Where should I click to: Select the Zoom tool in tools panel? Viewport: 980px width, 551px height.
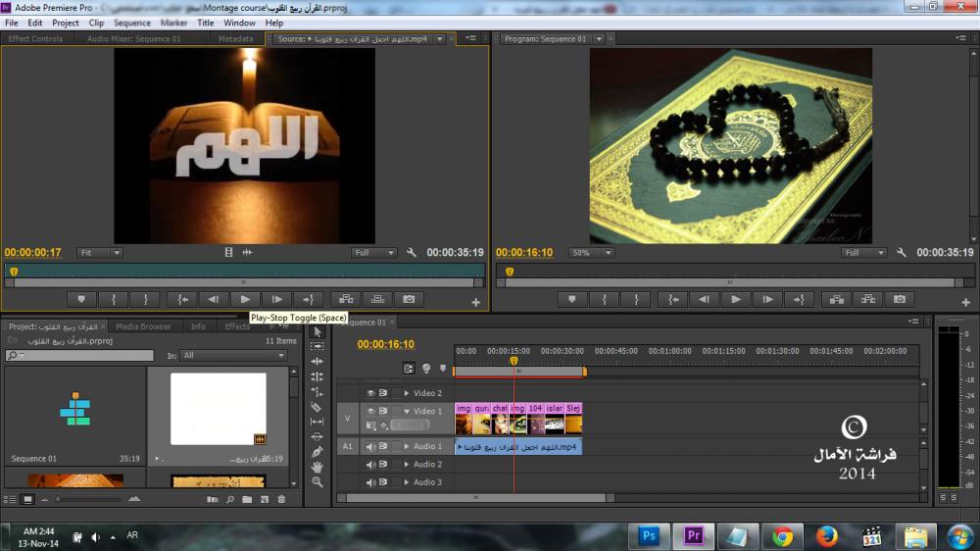pyautogui.click(x=317, y=482)
